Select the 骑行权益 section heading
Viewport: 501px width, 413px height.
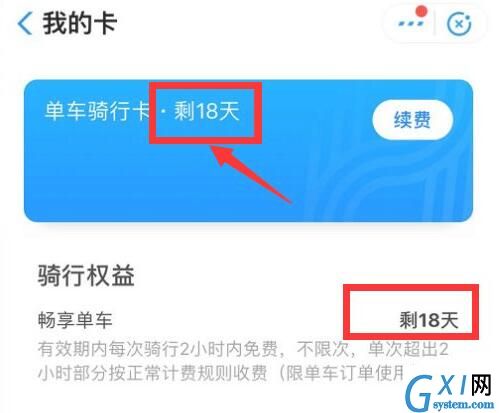86,275
